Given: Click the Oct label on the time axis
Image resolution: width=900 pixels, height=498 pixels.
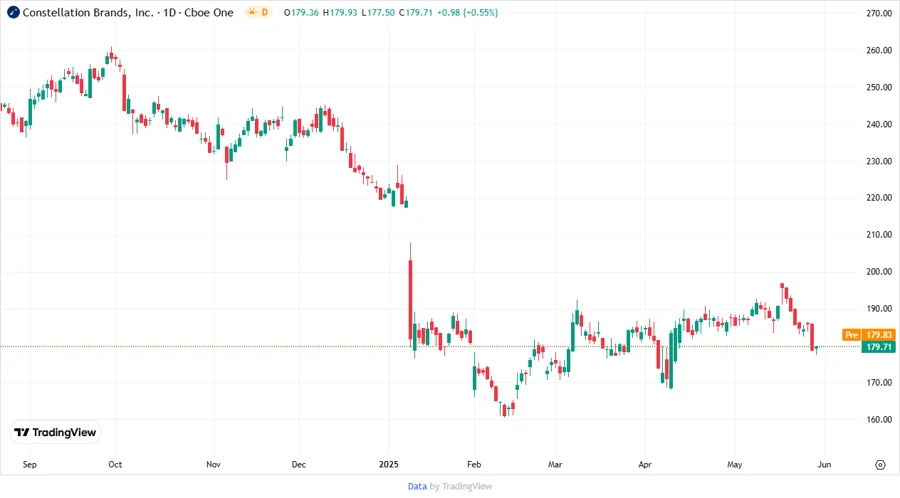Looking at the screenshot, I should (115, 464).
